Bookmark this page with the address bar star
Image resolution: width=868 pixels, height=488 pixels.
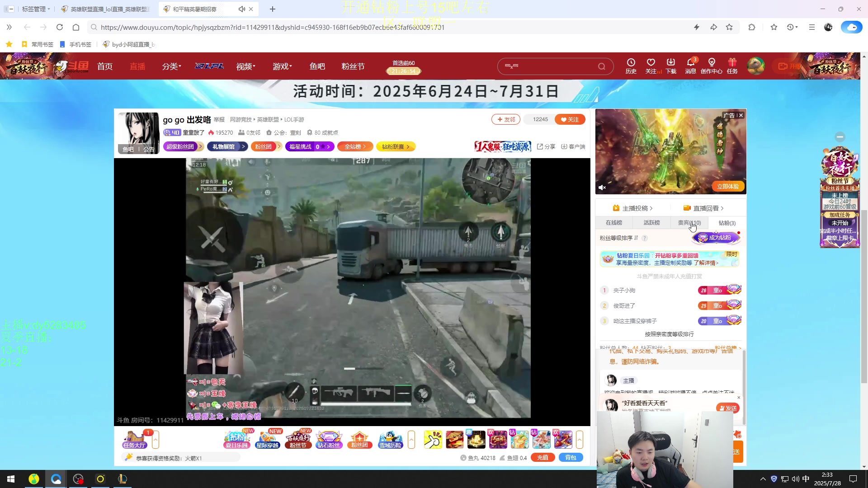point(729,27)
